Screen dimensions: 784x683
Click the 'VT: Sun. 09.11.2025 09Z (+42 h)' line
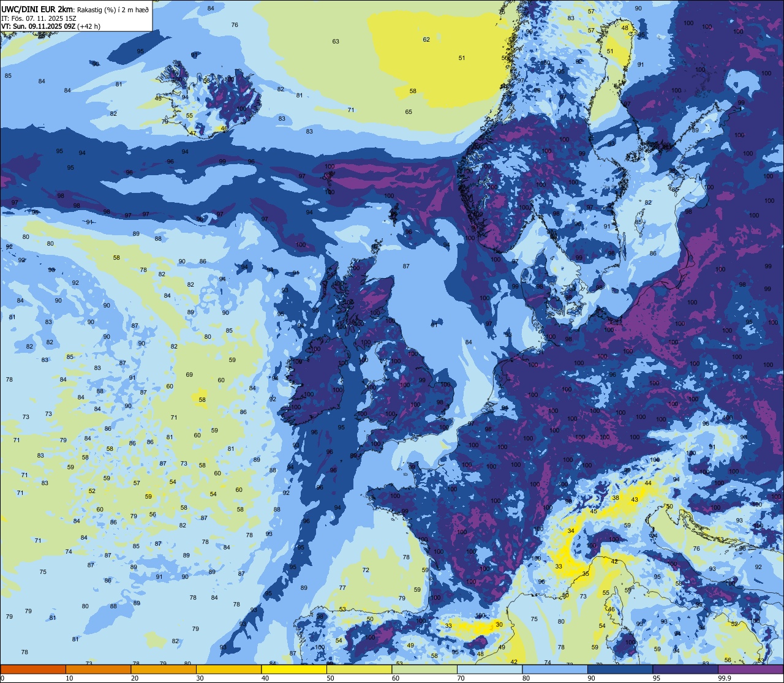51,26
